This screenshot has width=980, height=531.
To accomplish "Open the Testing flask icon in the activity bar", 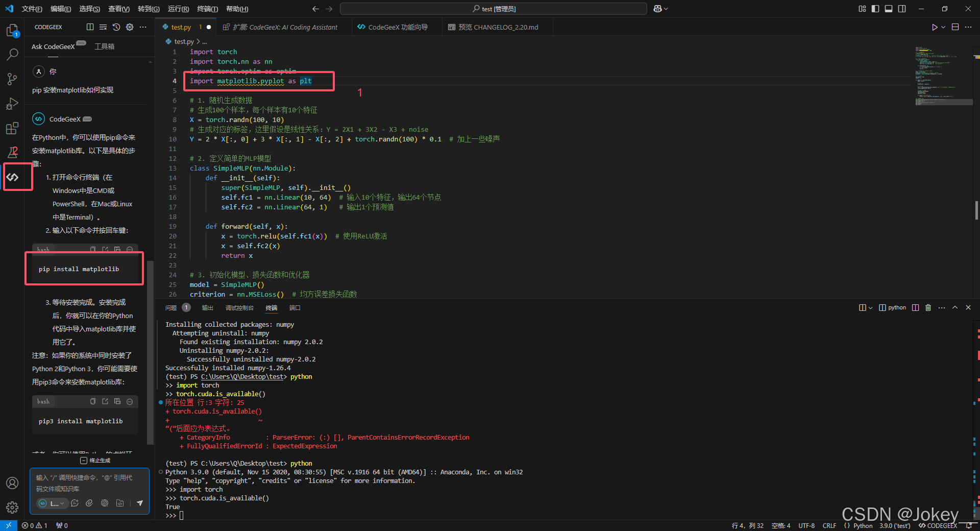I will click(12, 152).
